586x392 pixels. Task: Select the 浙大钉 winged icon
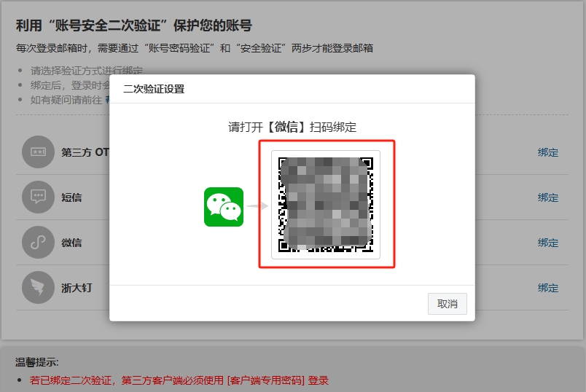38,287
